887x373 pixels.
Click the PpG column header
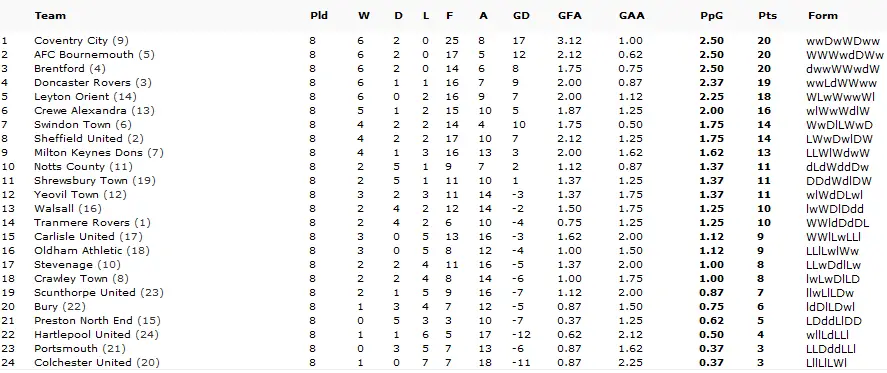[712, 16]
